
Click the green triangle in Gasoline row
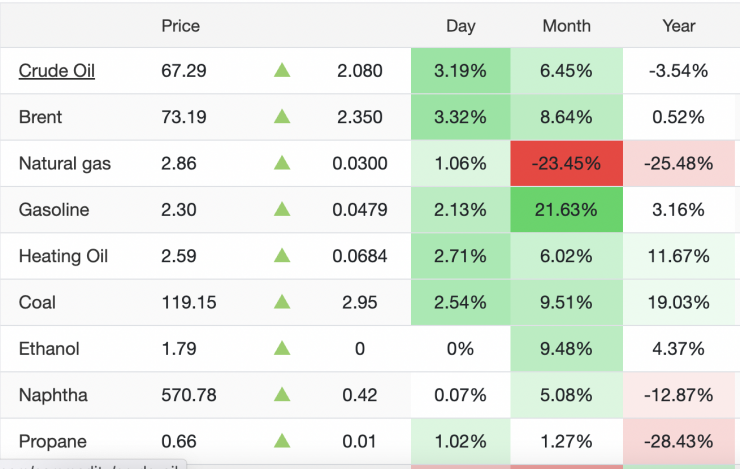pyautogui.click(x=282, y=210)
